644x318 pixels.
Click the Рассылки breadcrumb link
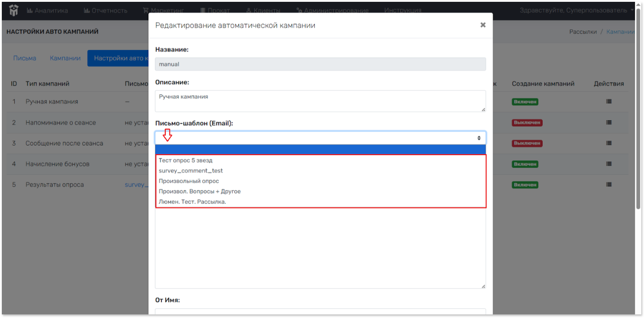[583, 32]
